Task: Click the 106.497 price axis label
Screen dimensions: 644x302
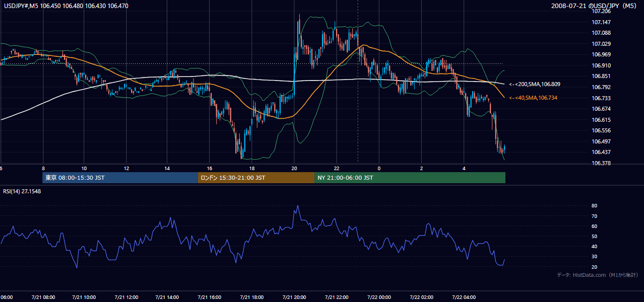Action: click(x=601, y=141)
